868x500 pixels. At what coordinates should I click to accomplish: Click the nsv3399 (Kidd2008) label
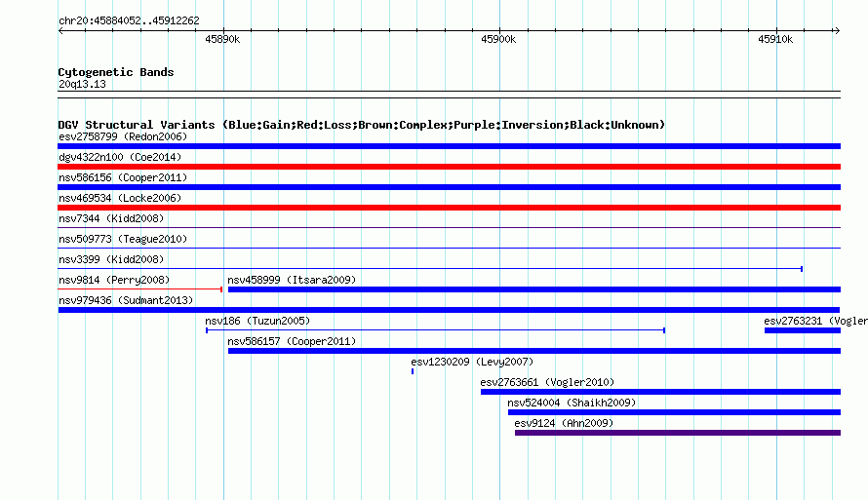pyautogui.click(x=111, y=259)
